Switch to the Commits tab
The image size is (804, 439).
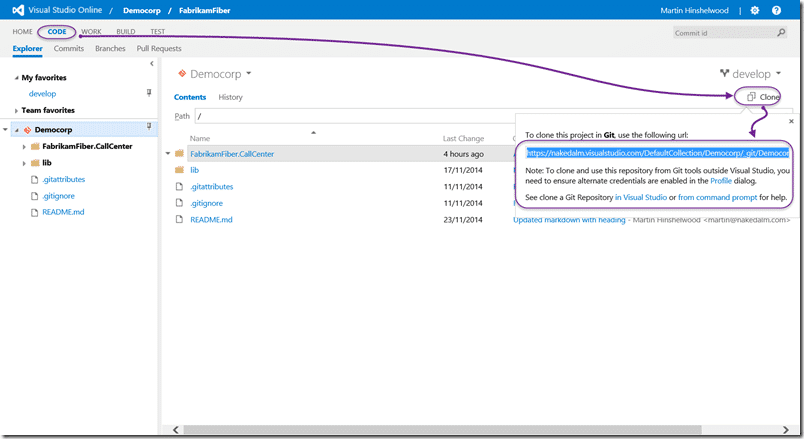[69, 48]
